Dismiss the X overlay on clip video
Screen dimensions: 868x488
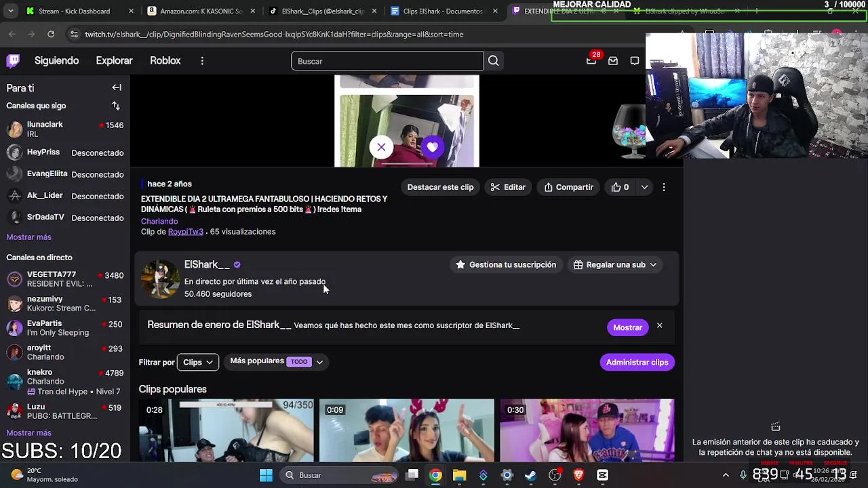click(381, 147)
